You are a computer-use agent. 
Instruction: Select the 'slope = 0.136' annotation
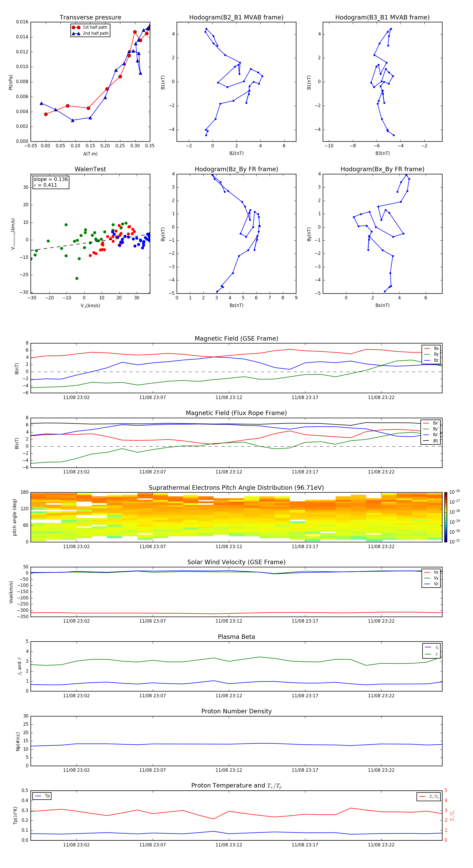coord(51,179)
